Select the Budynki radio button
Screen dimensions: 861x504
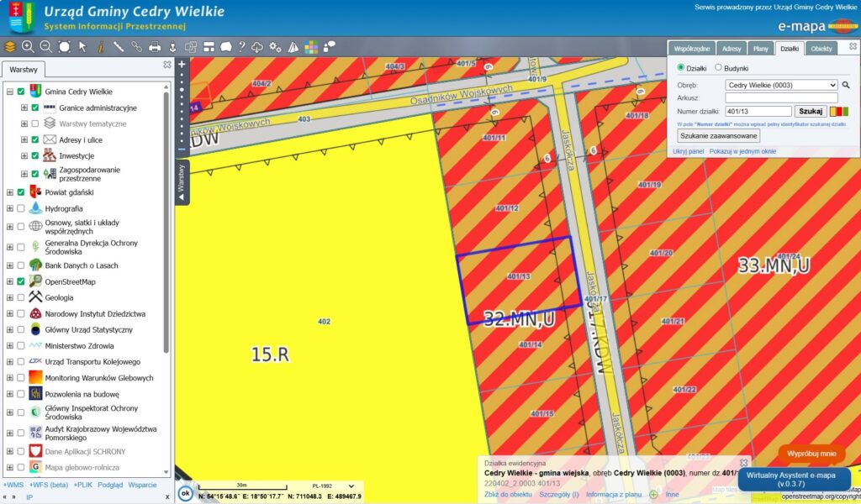pyautogui.click(x=718, y=66)
